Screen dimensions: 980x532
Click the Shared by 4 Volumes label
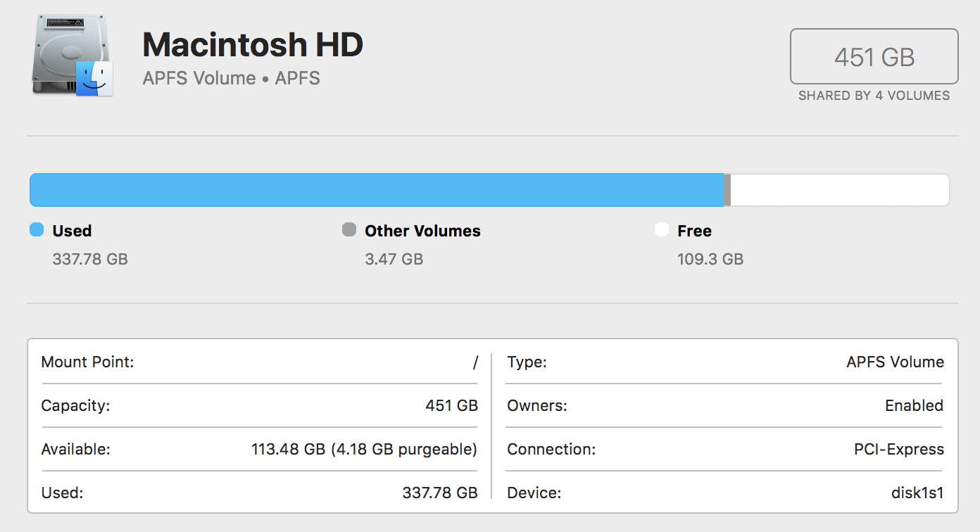point(874,96)
